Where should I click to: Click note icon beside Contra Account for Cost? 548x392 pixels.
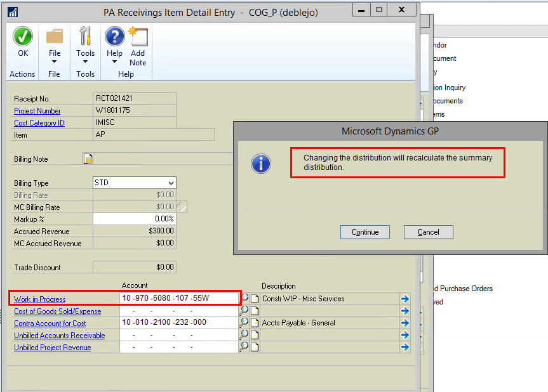[255, 323]
